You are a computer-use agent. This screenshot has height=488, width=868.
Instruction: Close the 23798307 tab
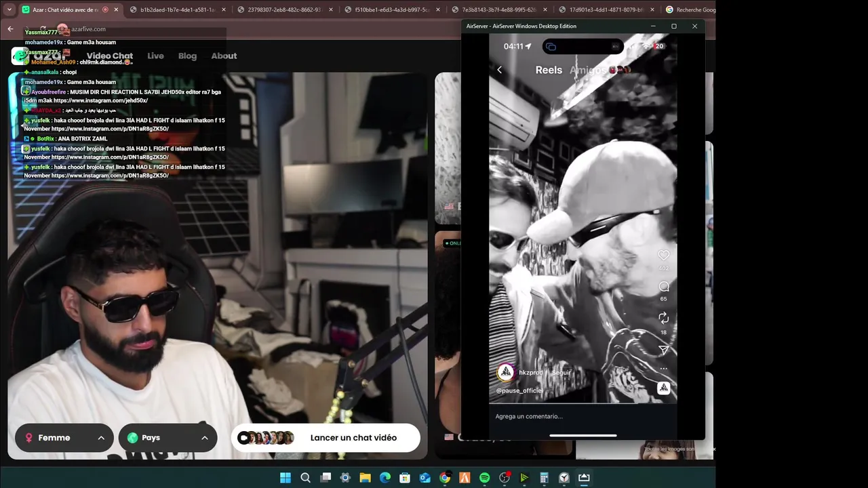(x=331, y=9)
